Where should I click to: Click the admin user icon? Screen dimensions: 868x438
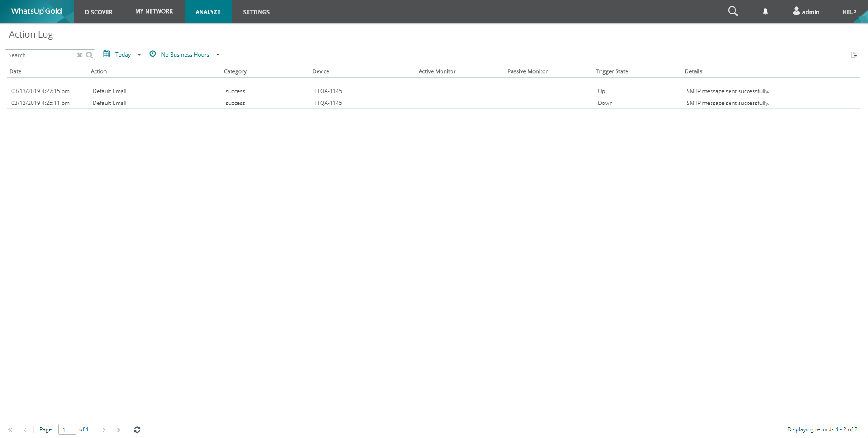click(x=796, y=11)
